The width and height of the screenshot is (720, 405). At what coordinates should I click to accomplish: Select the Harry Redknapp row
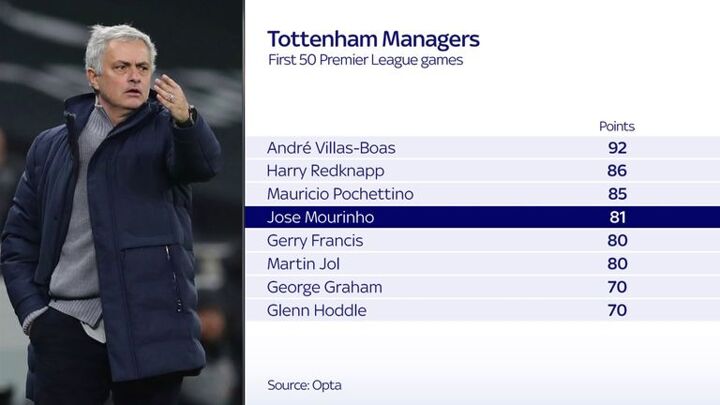(483, 171)
